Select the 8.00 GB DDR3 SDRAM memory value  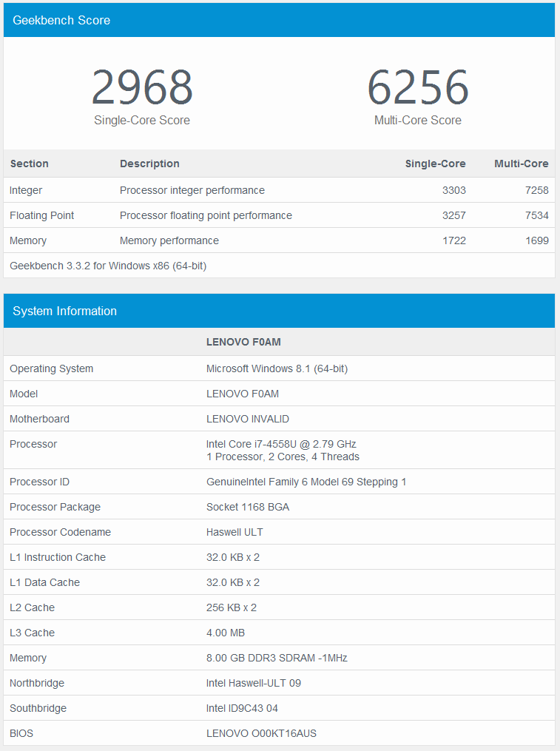pos(277,658)
